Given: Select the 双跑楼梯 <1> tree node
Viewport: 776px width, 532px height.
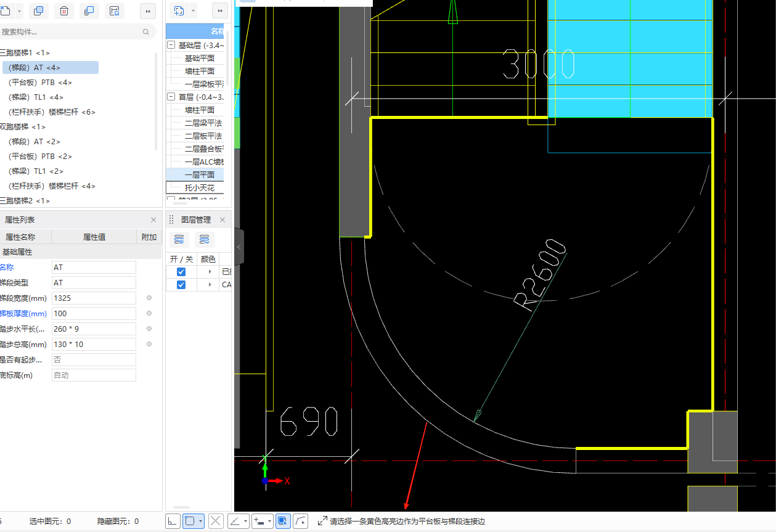Looking at the screenshot, I should [23, 127].
